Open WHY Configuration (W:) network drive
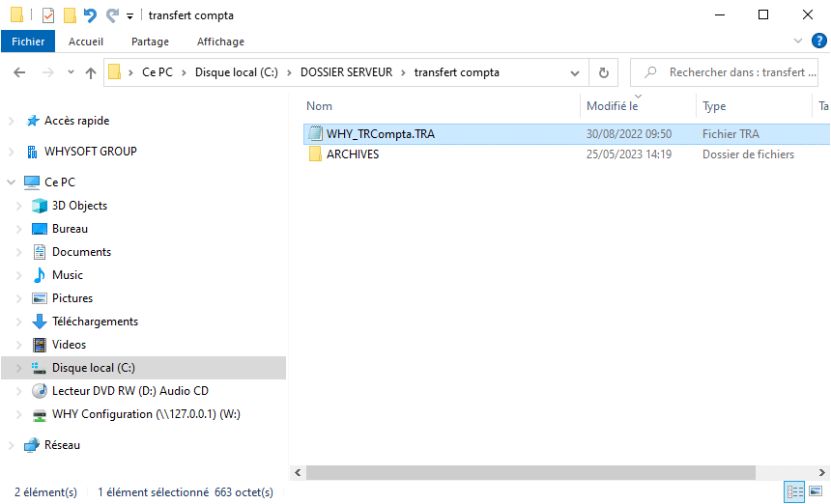This screenshot has height=504, width=831. point(146,414)
